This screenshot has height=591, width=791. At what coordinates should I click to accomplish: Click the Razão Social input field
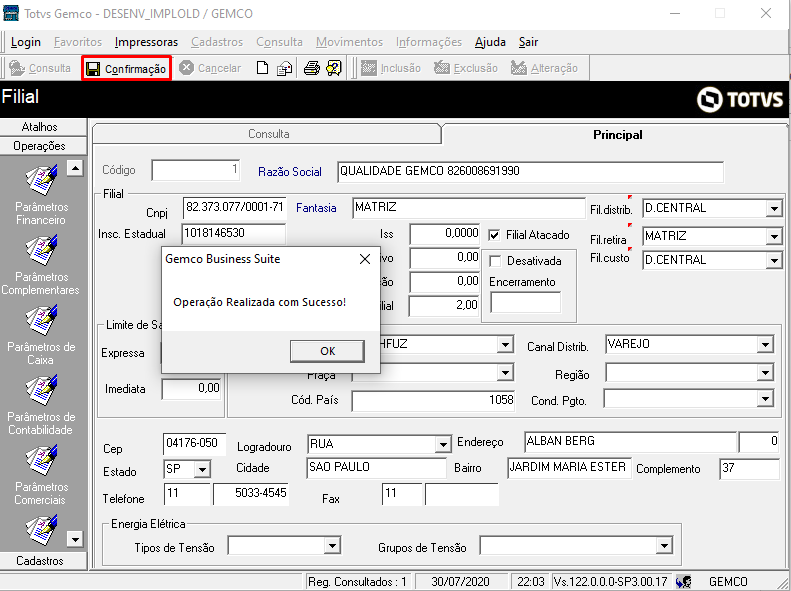[x=530, y=171]
